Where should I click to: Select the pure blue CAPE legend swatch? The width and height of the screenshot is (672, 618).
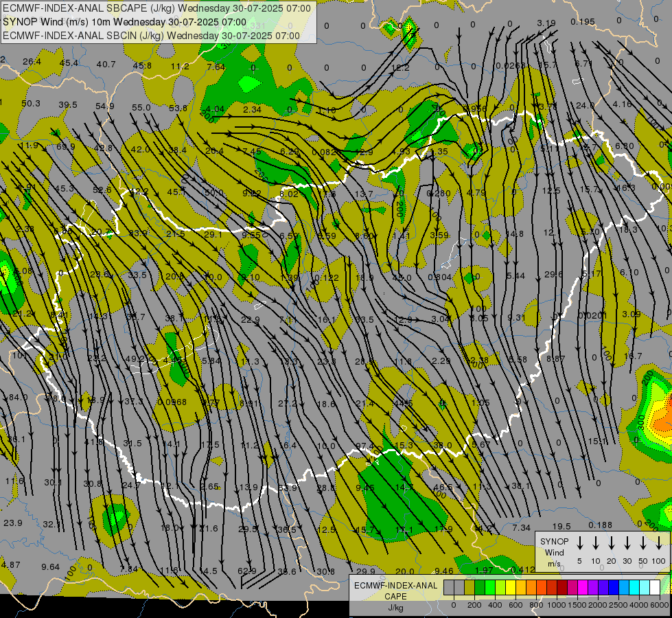coord(613,587)
